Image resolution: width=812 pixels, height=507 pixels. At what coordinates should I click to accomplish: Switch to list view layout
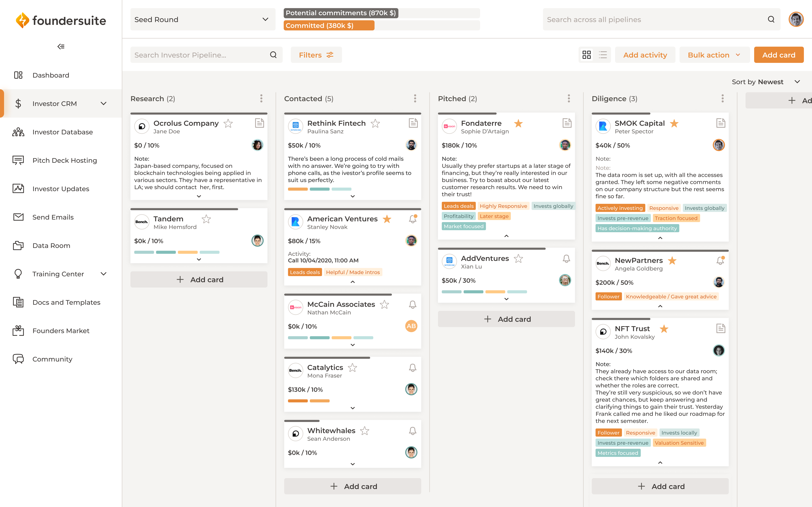click(603, 55)
